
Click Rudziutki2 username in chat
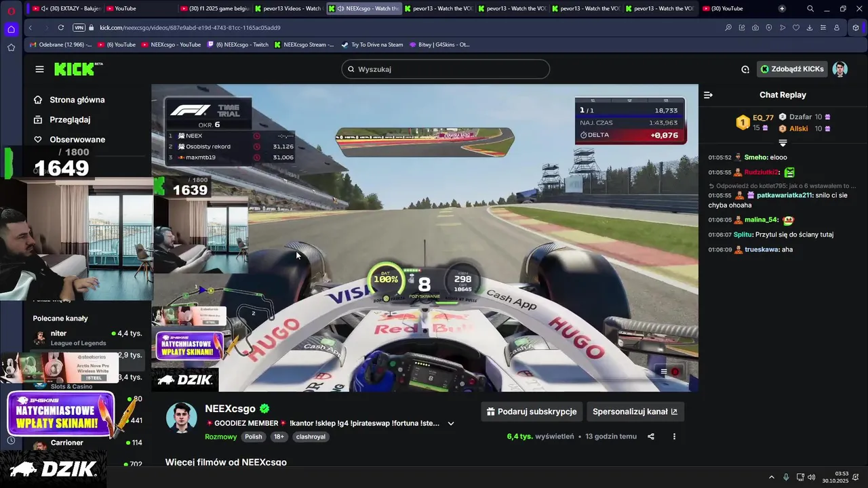tap(762, 172)
